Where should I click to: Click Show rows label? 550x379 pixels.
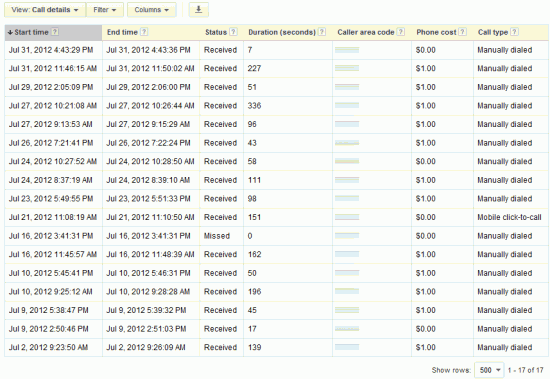451,370
